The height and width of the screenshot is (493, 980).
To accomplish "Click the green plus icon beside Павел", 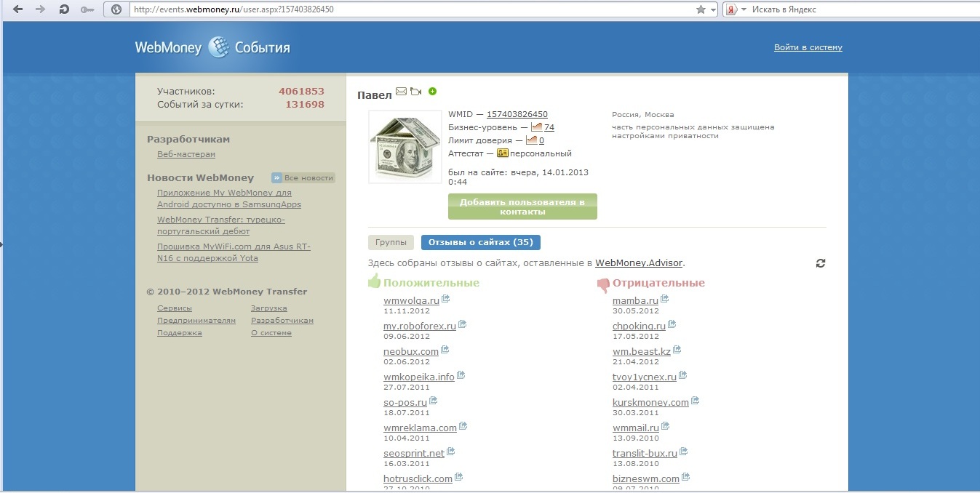I will [433, 91].
